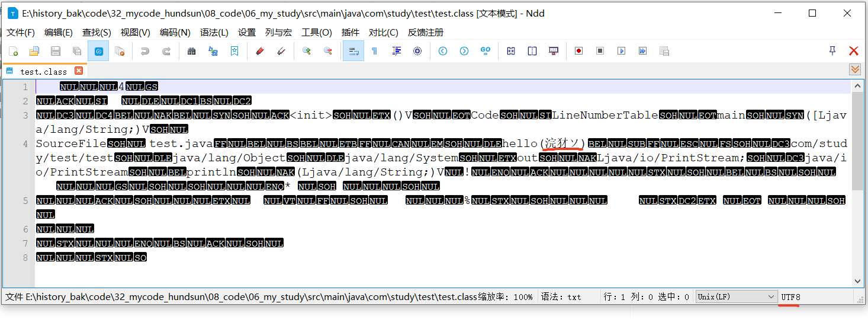Click the Open File folder icon

coord(34,52)
